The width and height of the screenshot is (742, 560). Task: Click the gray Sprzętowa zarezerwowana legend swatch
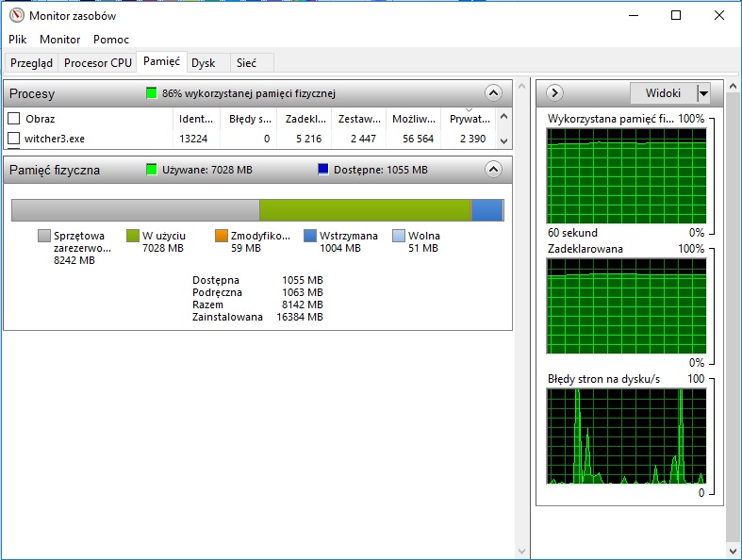[44, 236]
